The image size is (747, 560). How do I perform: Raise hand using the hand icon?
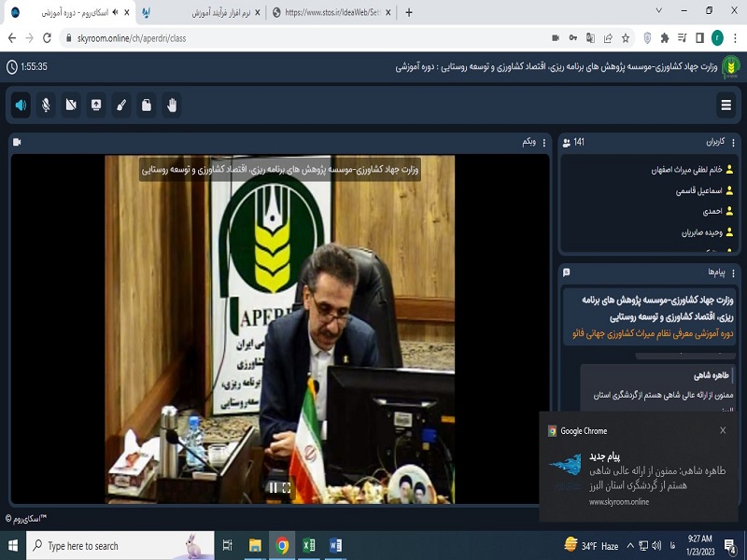pyautogui.click(x=172, y=105)
